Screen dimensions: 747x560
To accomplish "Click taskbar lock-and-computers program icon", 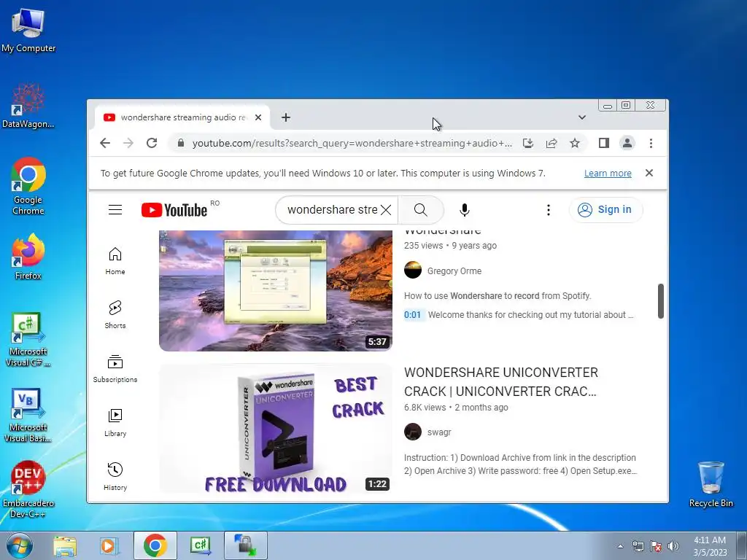I will tap(245, 545).
